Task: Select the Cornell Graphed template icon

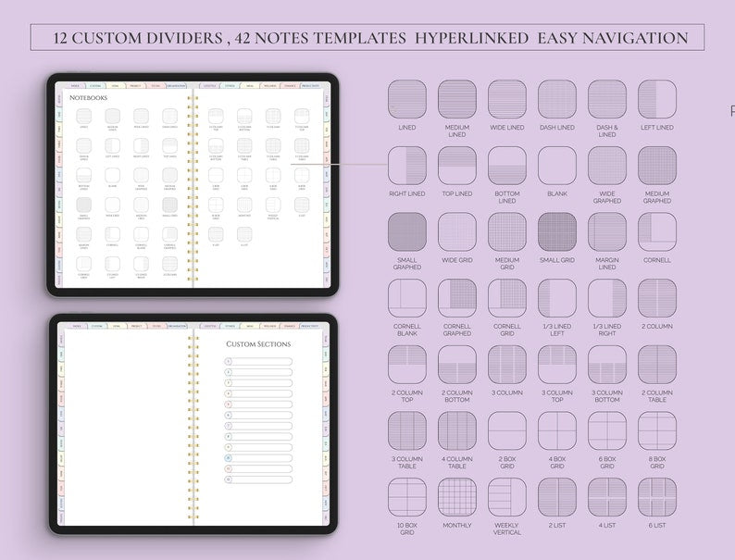Action: (x=457, y=298)
